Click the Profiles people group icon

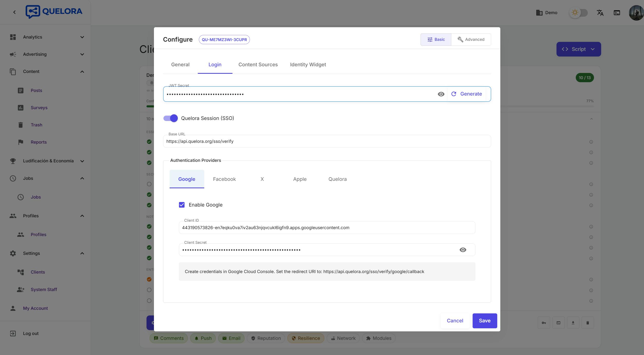click(13, 216)
